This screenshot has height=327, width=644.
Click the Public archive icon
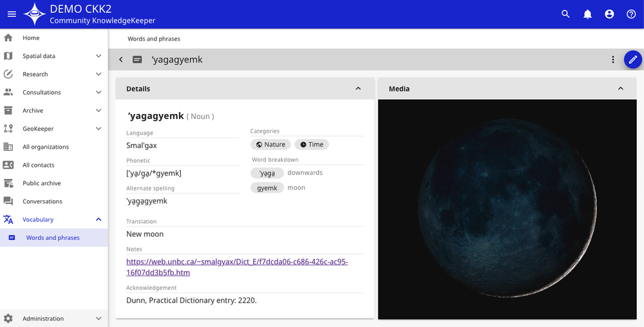point(8,183)
